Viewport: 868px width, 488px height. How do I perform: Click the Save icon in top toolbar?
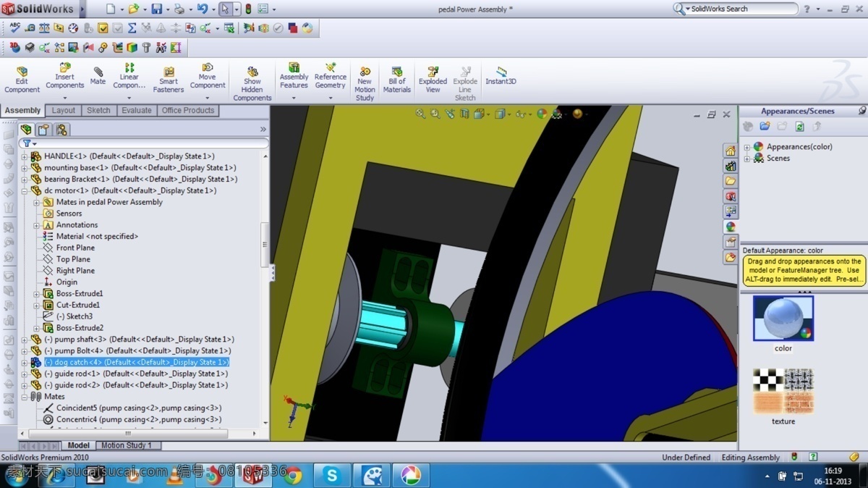pos(156,9)
